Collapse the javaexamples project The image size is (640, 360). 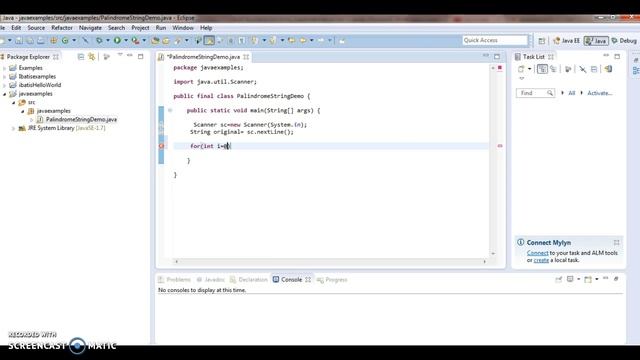point(4,94)
